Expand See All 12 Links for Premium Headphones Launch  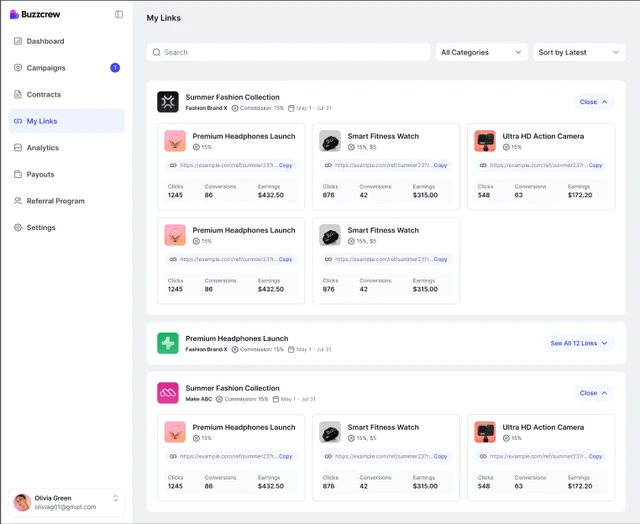coord(579,343)
